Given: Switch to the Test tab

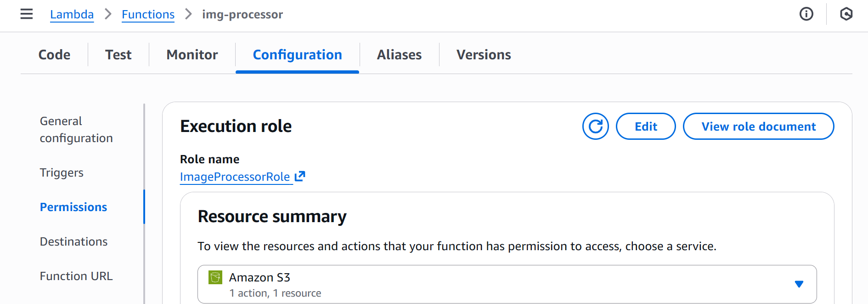Looking at the screenshot, I should click(118, 55).
